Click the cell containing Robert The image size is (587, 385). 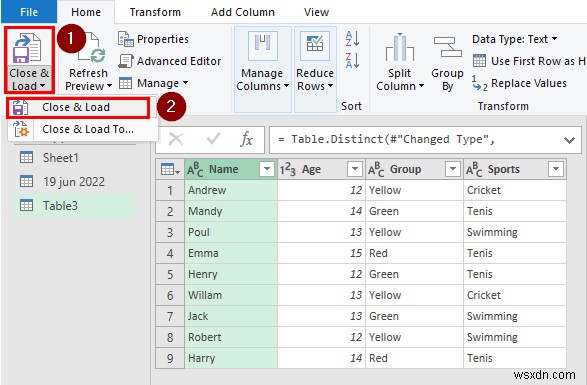click(231, 337)
